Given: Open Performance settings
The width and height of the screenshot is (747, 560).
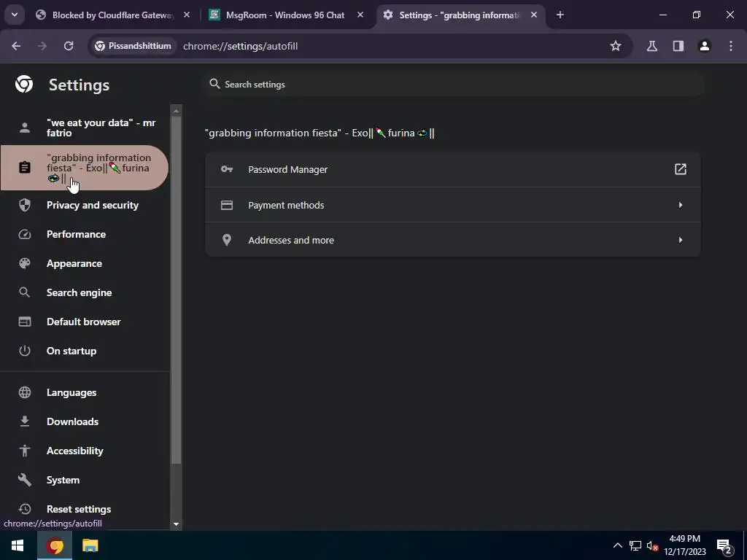Looking at the screenshot, I should (85, 234).
